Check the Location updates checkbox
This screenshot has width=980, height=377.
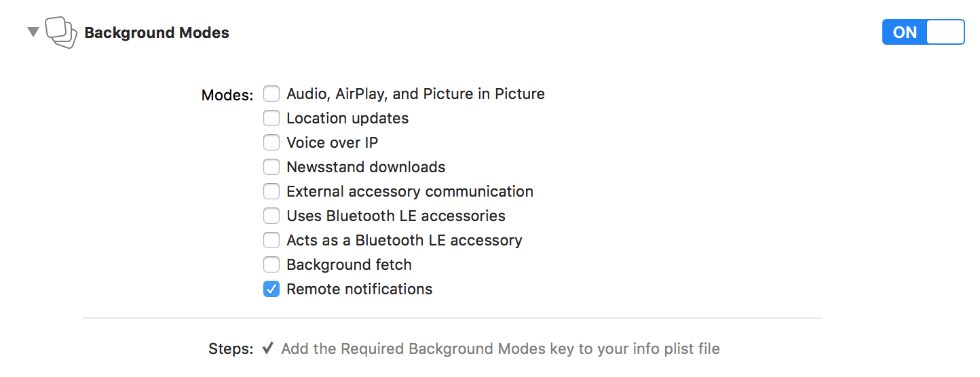[271, 118]
